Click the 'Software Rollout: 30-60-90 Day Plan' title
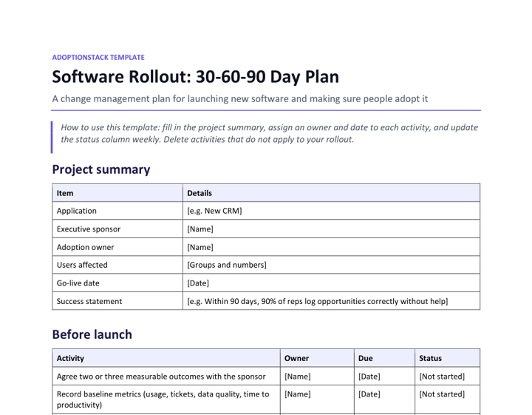 (195, 77)
